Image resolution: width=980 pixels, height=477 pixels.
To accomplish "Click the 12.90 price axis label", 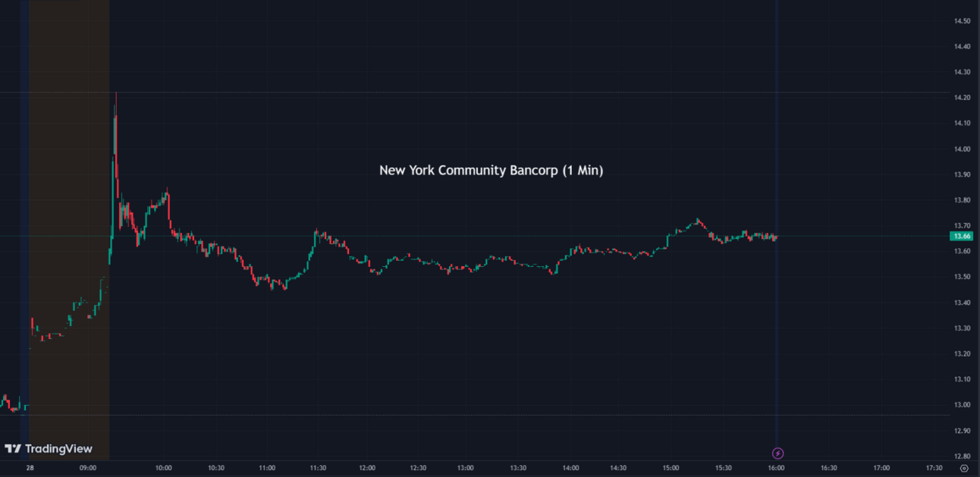I will pos(962,431).
